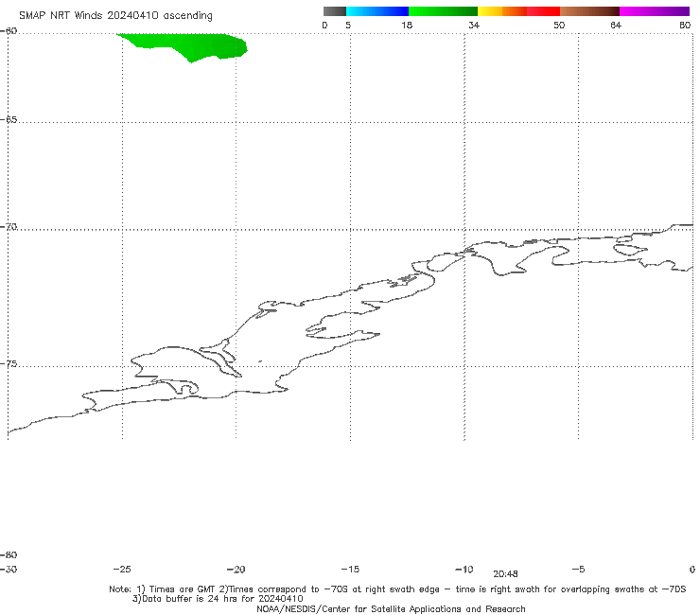Click the red segment of the color bar
This screenshot has width=700, height=615.
coord(543,11)
